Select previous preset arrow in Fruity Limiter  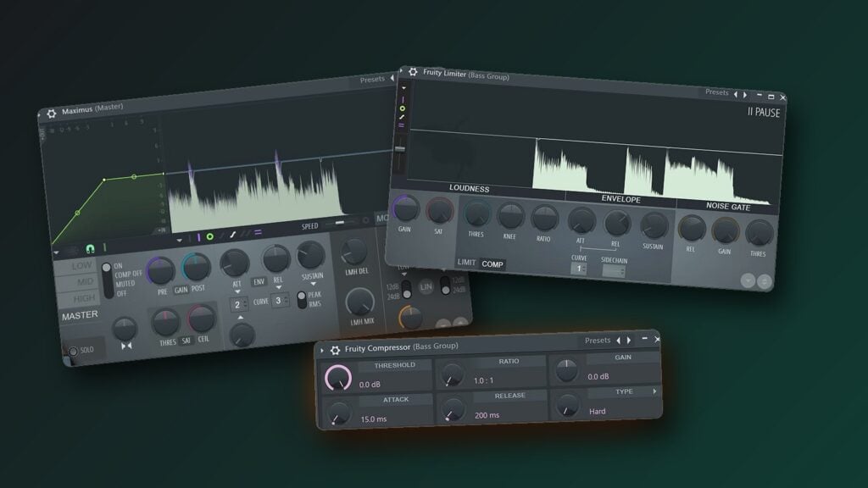736,95
